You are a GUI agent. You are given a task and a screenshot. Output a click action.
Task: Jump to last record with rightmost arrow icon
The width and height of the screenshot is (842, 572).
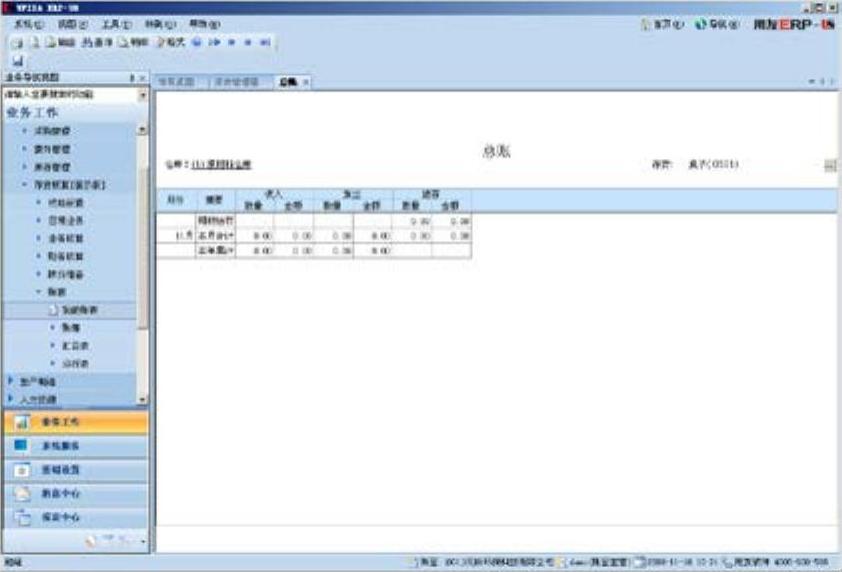tap(267, 44)
